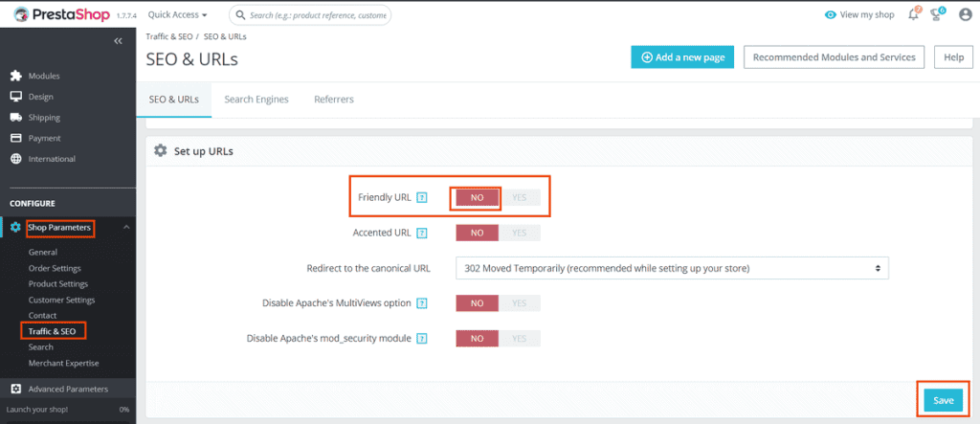Open help tooltip for Disable Apache's MultiViews
The height and width of the screenshot is (424, 980).
422,303
